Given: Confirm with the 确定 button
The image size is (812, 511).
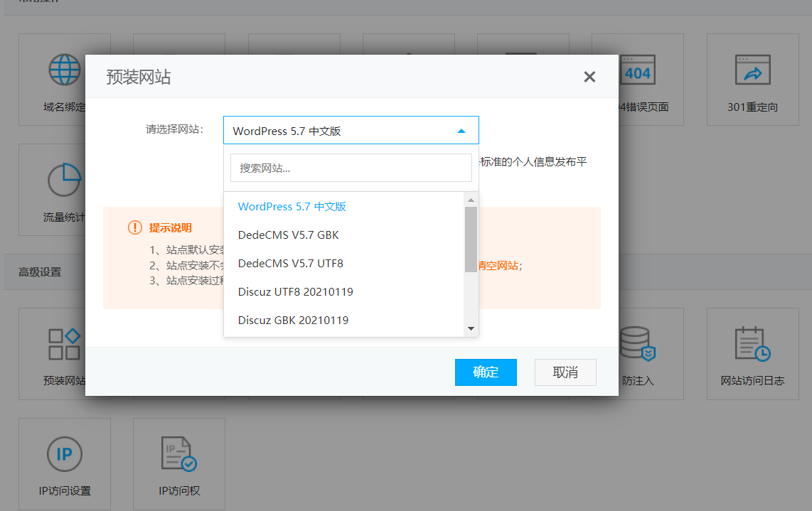Looking at the screenshot, I should tap(486, 372).
